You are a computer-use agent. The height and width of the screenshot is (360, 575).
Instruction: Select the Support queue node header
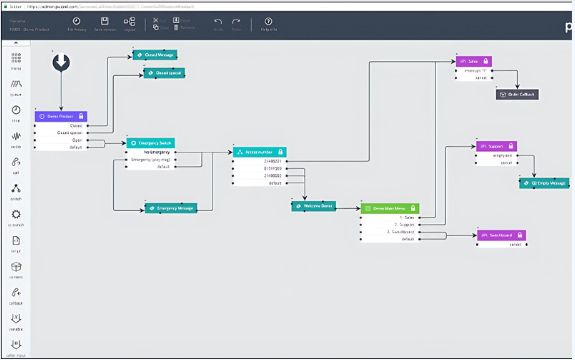[x=497, y=146]
